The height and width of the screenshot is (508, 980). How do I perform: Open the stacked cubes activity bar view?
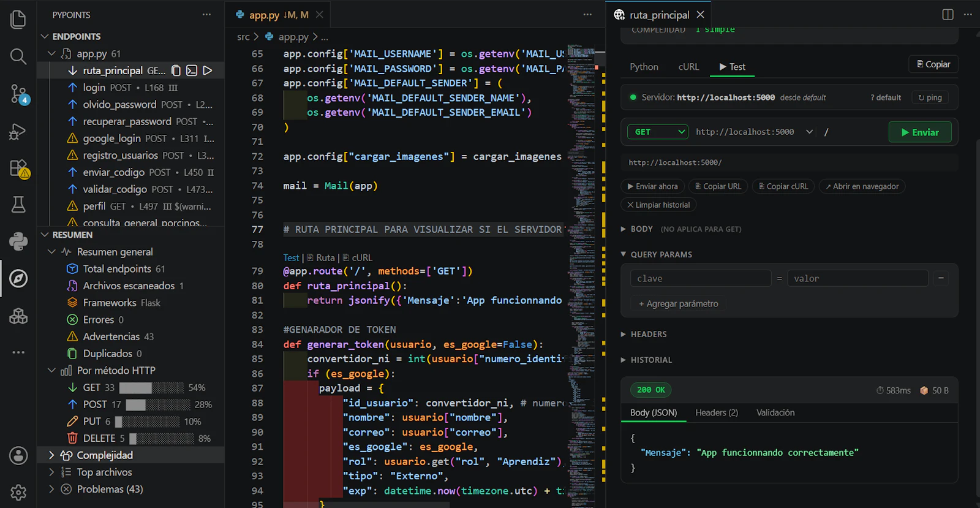[x=18, y=316]
